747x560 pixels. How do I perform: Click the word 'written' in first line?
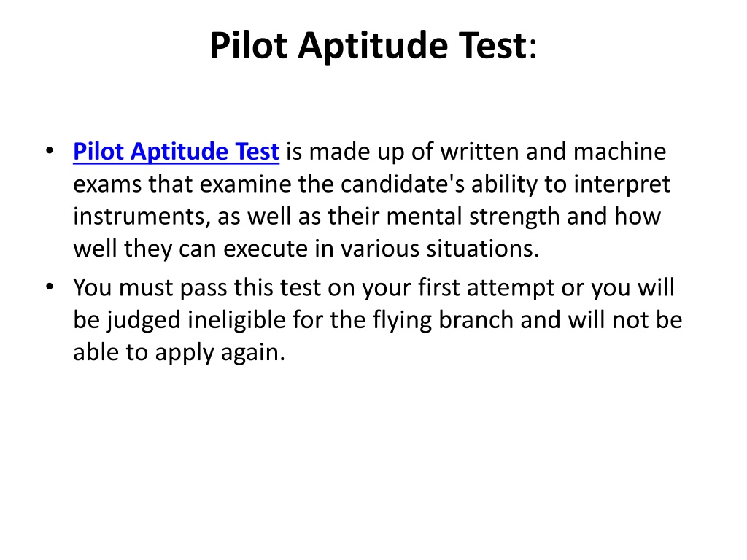pos(479,152)
